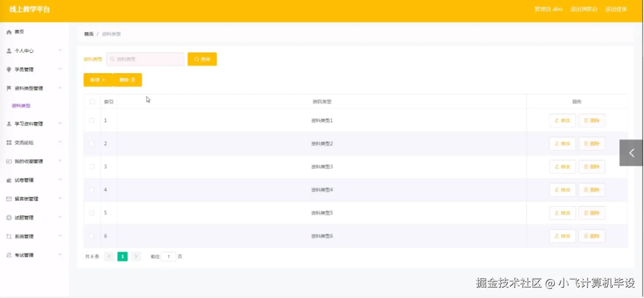
Task: Click the icon beside 学习资料管理
Action: point(9,124)
